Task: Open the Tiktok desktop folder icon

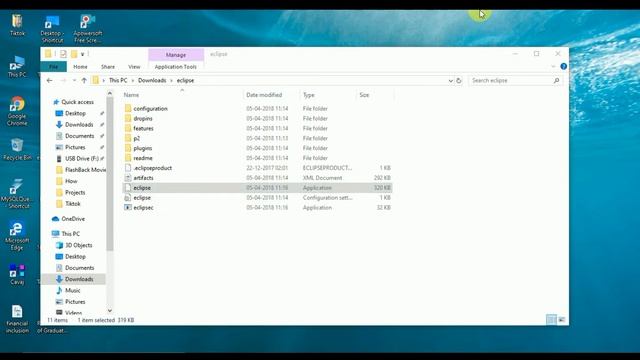Action: (17, 24)
